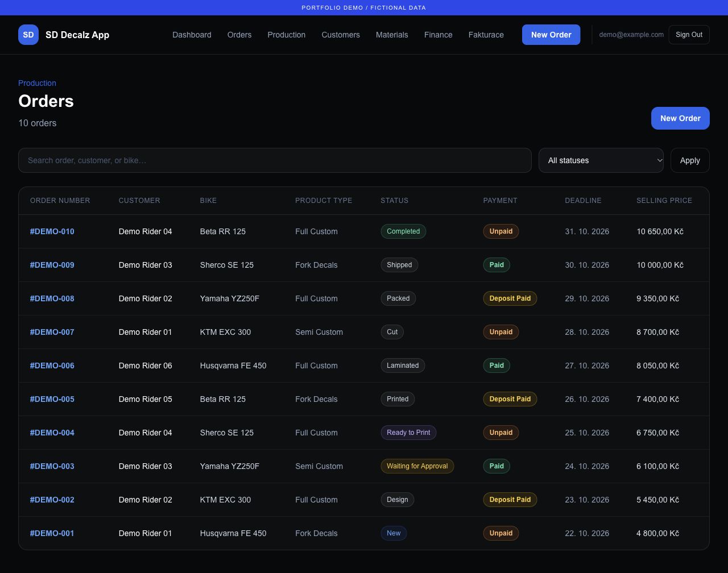Click the Paid badge in the #DEMO-009 row
Viewport: 728px width, 573px height.
pos(497,265)
